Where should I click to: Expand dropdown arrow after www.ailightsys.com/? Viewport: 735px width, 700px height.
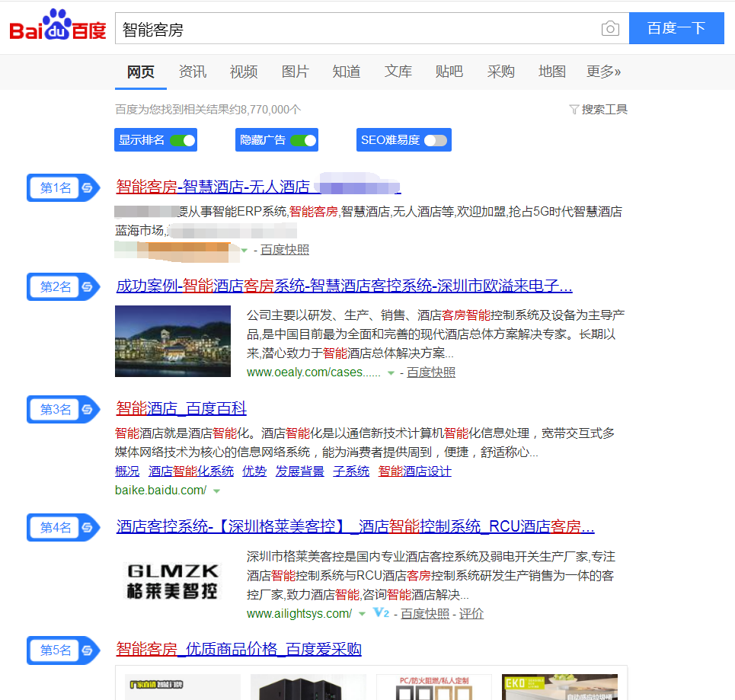pyautogui.click(x=362, y=614)
